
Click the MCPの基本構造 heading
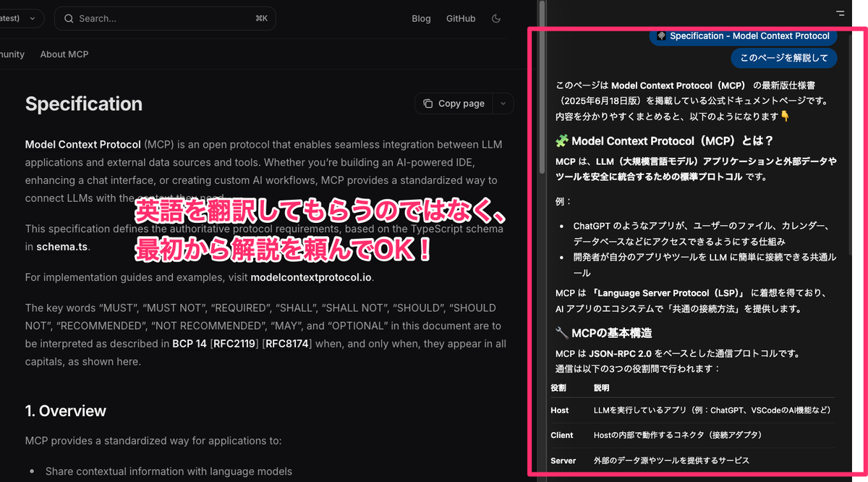tap(604, 333)
